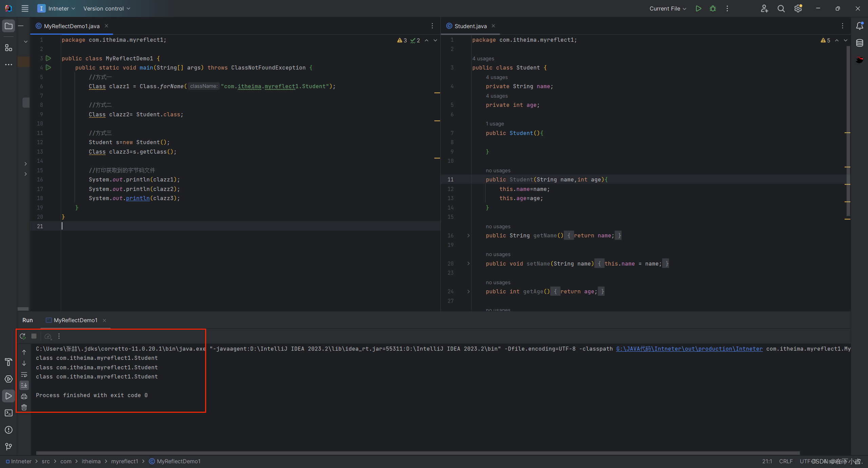The height and width of the screenshot is (468, 868).
Task: Open the Run tool window
Action: [8, 396]
